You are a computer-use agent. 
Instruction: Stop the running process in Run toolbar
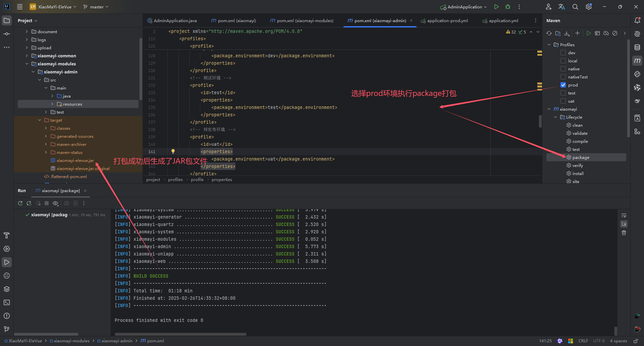pos(47,203)
